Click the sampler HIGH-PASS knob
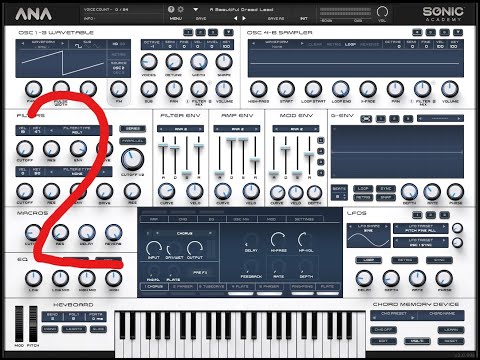The height and width of the screenshot is (360, 480). click(258, 89)
